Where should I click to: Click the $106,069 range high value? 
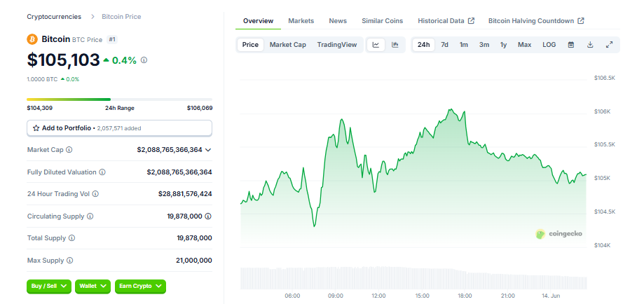200,108
